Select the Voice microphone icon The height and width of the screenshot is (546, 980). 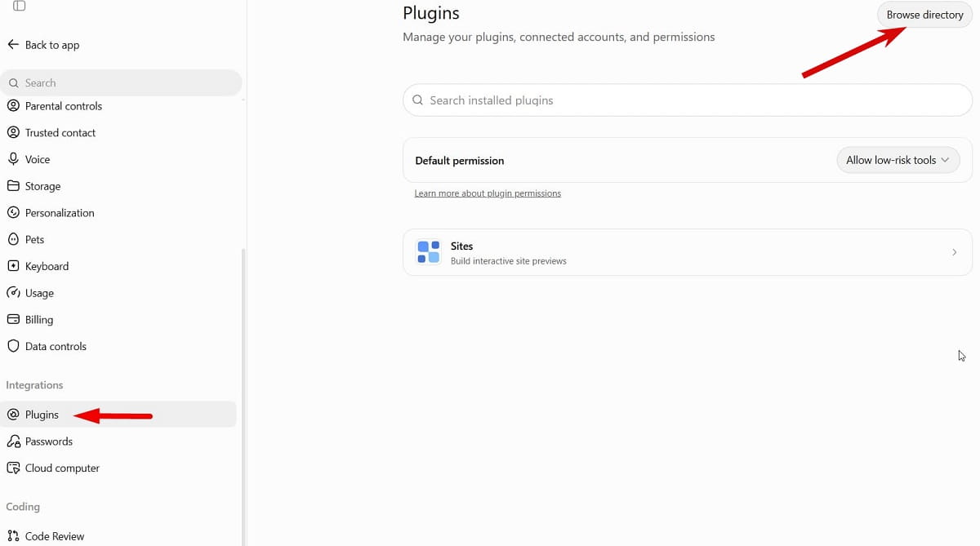pyautogui.click(x=13, y=159)
